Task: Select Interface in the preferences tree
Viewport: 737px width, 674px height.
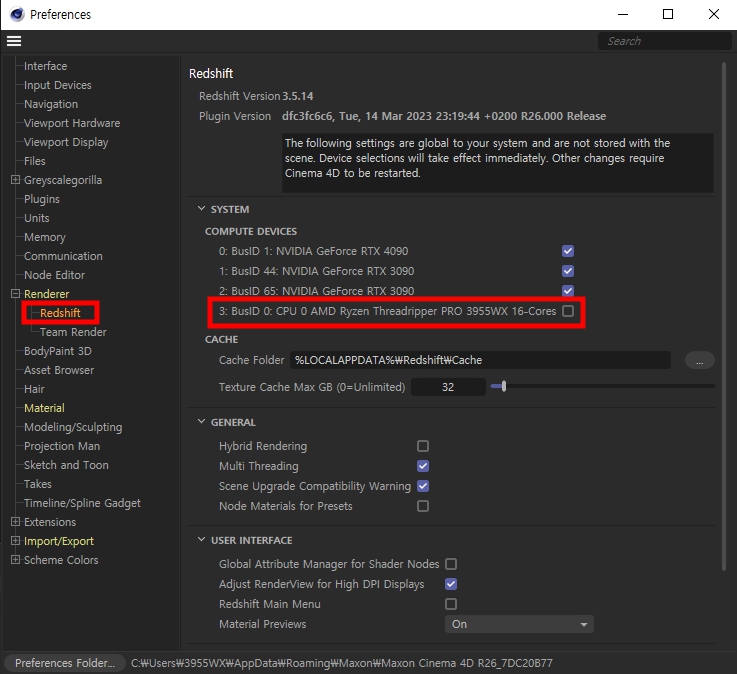Action: point(46,66)
